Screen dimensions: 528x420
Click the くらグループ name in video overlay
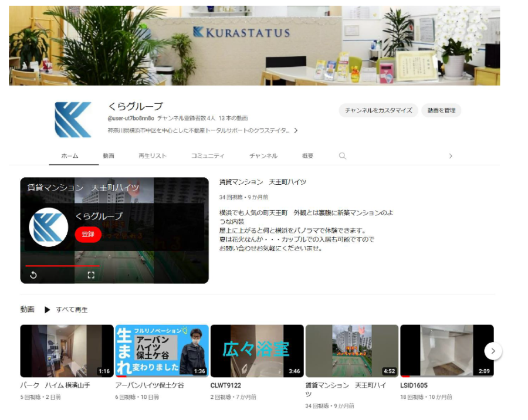click(99, 216)
